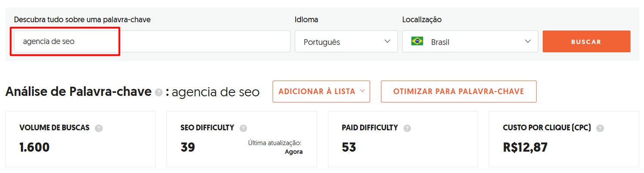The height and width of the screenshot is (173, 644).
Task: Expand the chevron arrow in Brasil box
Action: tap(528, 41)
